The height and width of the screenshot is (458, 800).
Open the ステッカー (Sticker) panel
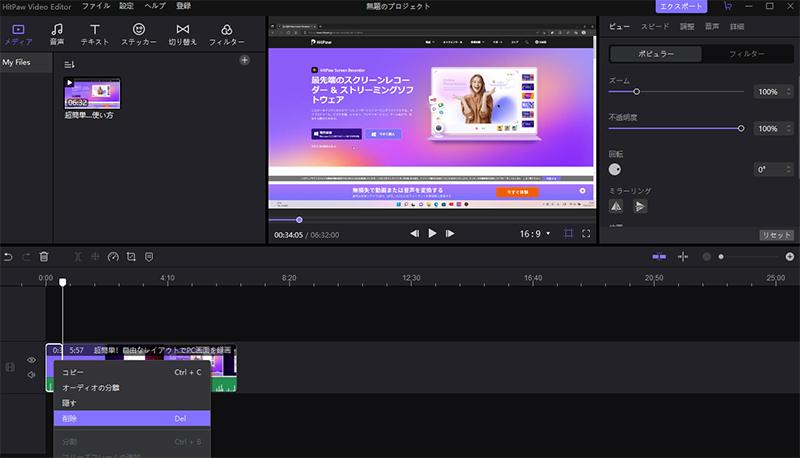coord(138,35)
